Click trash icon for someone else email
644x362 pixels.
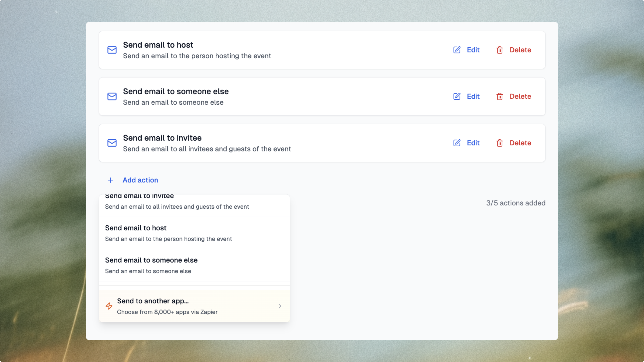click(x=500, y=97)
